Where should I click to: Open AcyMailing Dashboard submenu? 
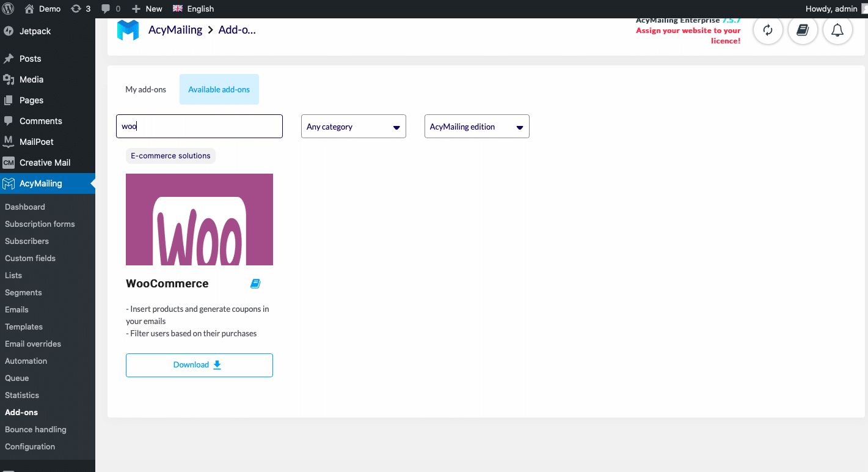25,207
